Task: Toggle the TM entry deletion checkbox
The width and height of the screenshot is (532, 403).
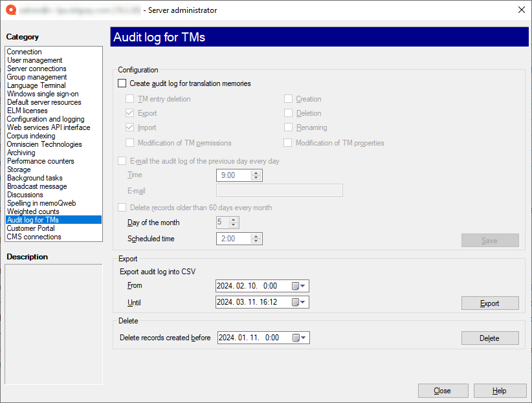Action: pyautogui.click(x=130, y=100)
